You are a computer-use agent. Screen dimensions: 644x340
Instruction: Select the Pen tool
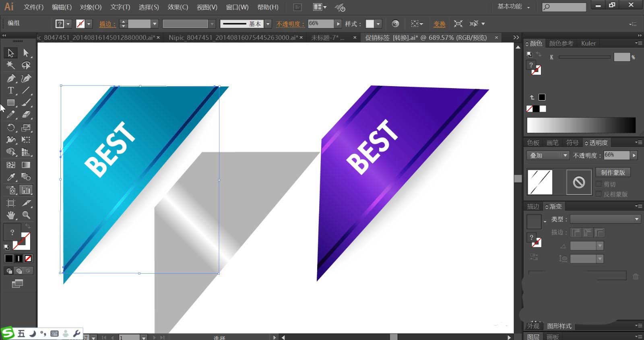click(11, 78)
